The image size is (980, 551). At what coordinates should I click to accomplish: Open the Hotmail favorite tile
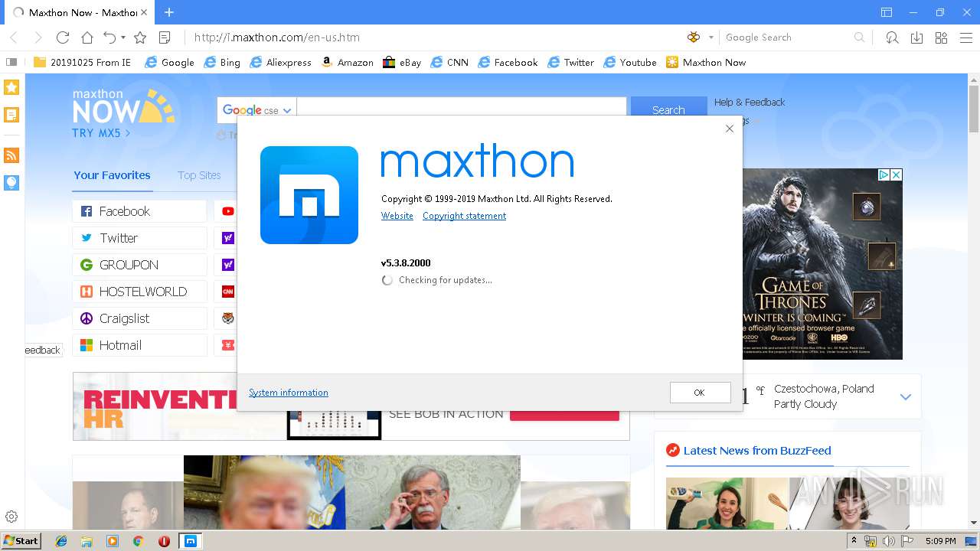click(x=140, y=345)
